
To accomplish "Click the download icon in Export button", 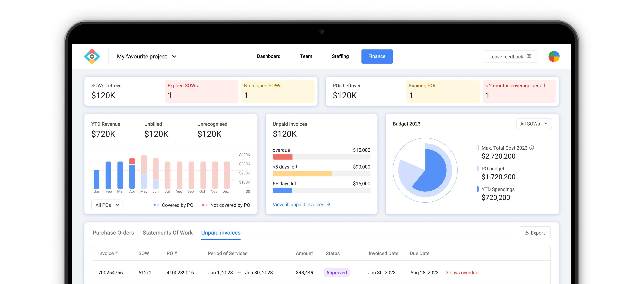I will coord(527,233).
